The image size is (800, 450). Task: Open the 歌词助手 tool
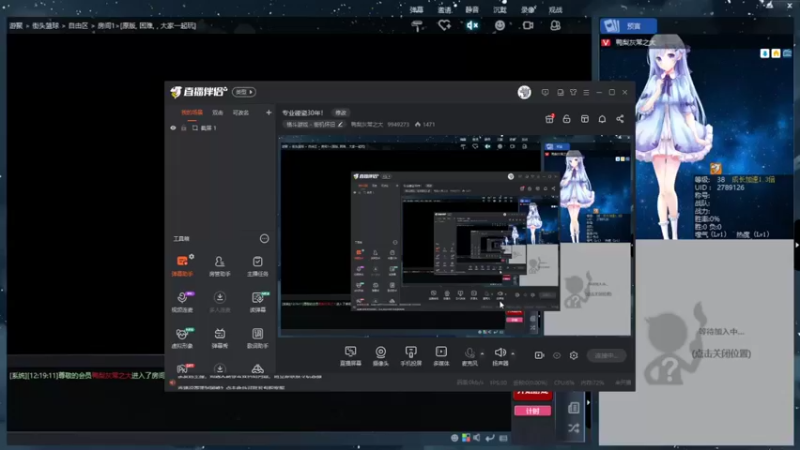click(x=257, y=338)
